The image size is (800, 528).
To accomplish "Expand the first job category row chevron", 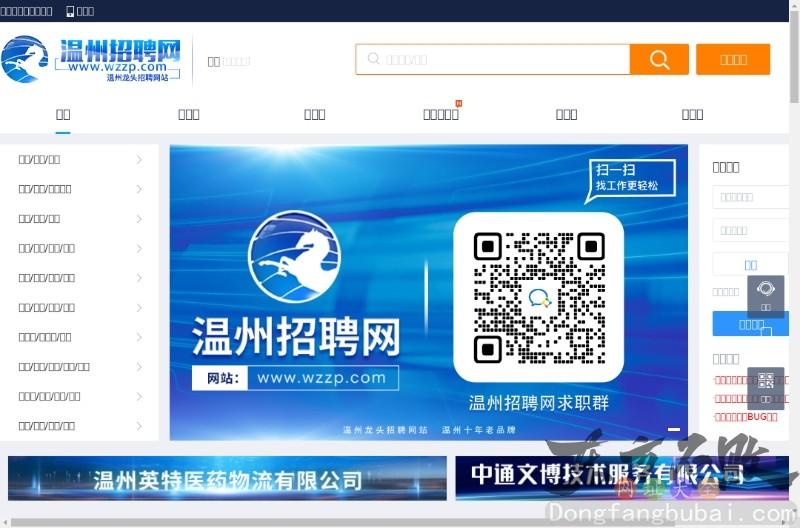I will pos(139,160).
